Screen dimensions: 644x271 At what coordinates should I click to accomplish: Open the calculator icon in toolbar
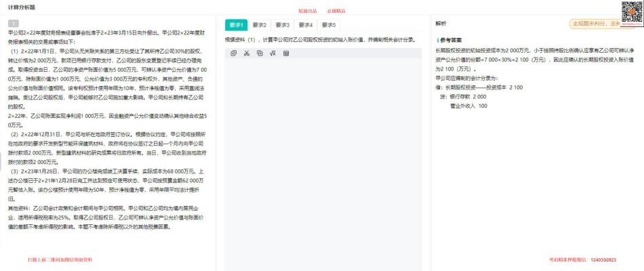click(286, 53)
